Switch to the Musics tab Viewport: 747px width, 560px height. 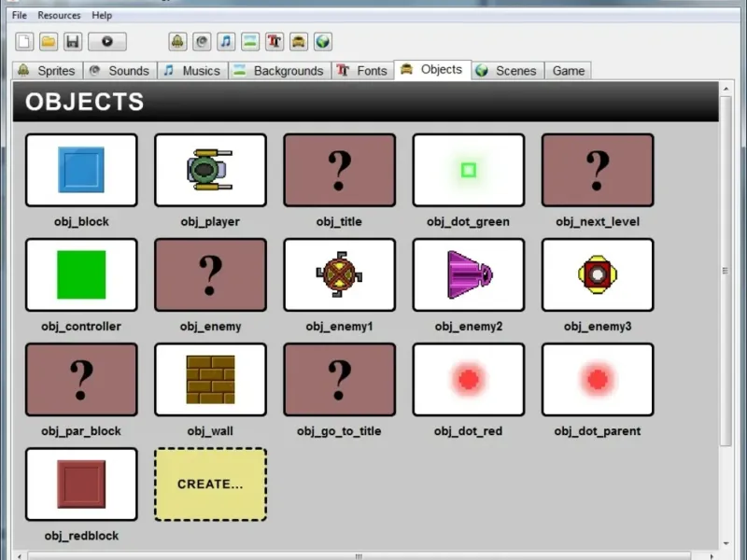192,71
